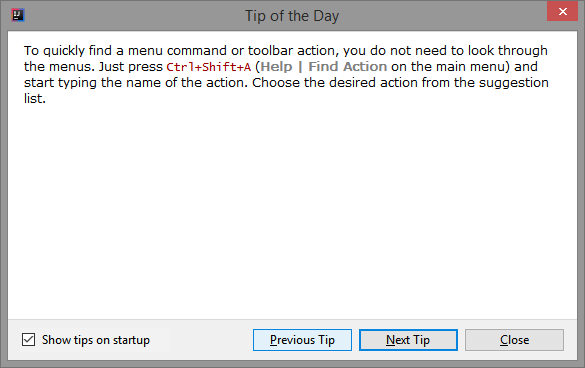Click the red Ctrl+Shift+A shortcut text
Viewport: 585px width, 368px height.
click(x=209, y=67)
